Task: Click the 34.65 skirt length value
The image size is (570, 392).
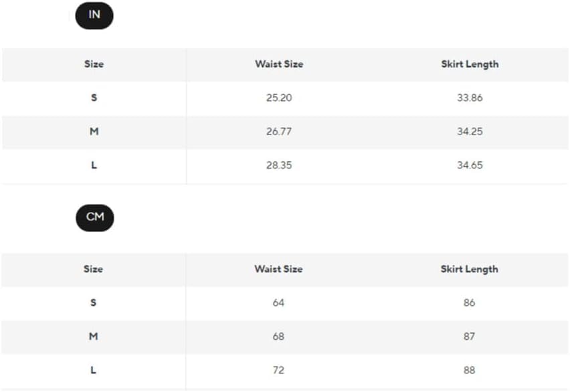Action: coord(470,165)
